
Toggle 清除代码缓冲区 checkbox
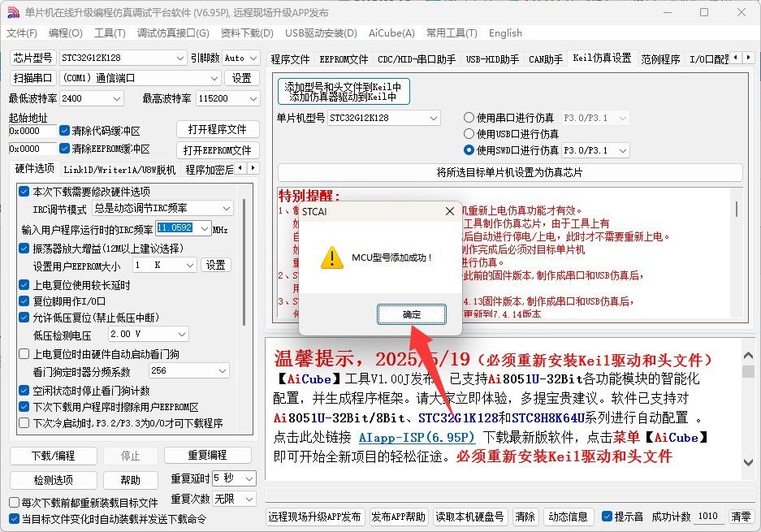64,131
